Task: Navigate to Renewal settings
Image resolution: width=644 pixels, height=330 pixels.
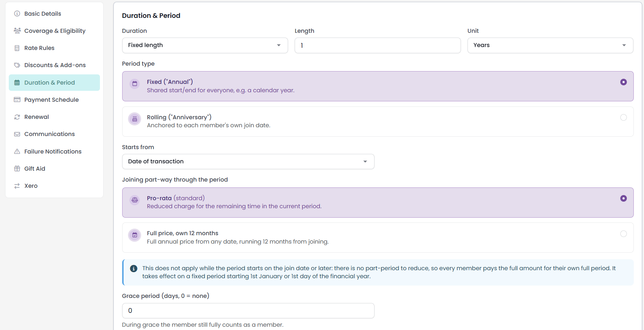Action: [54, 117]
